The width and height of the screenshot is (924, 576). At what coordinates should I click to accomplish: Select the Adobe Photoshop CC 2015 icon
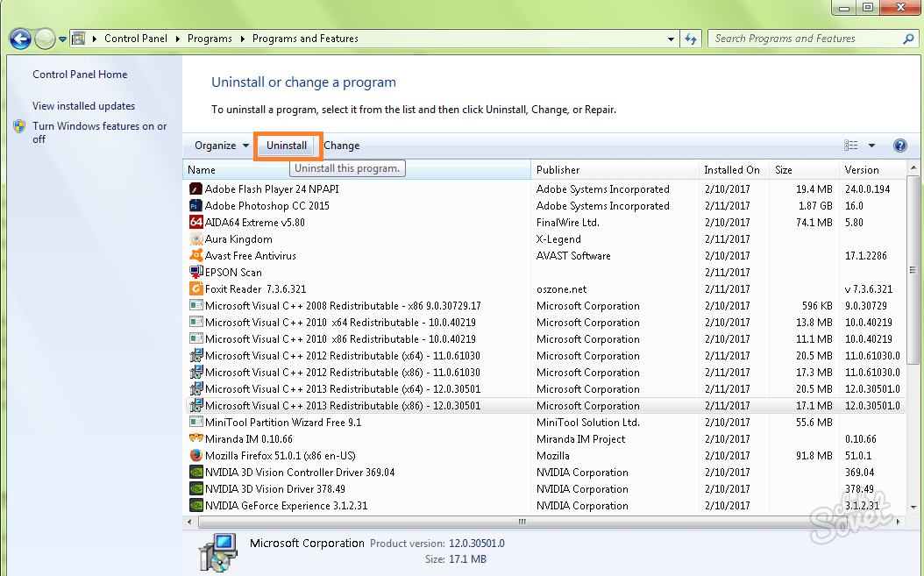point(195,205)
